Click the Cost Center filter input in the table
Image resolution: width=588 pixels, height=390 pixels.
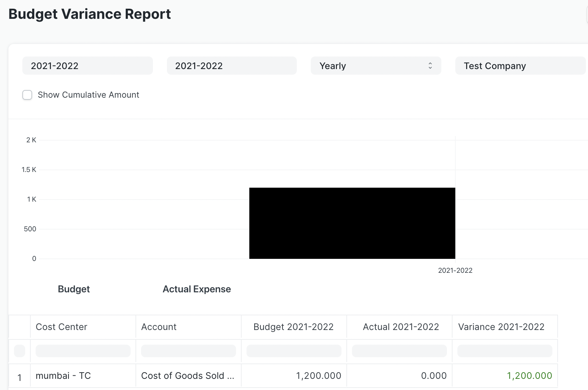pos(83,351)
